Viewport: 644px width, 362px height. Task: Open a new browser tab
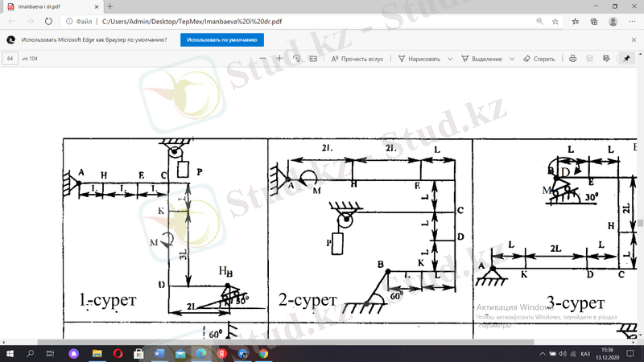coord(110,6)
